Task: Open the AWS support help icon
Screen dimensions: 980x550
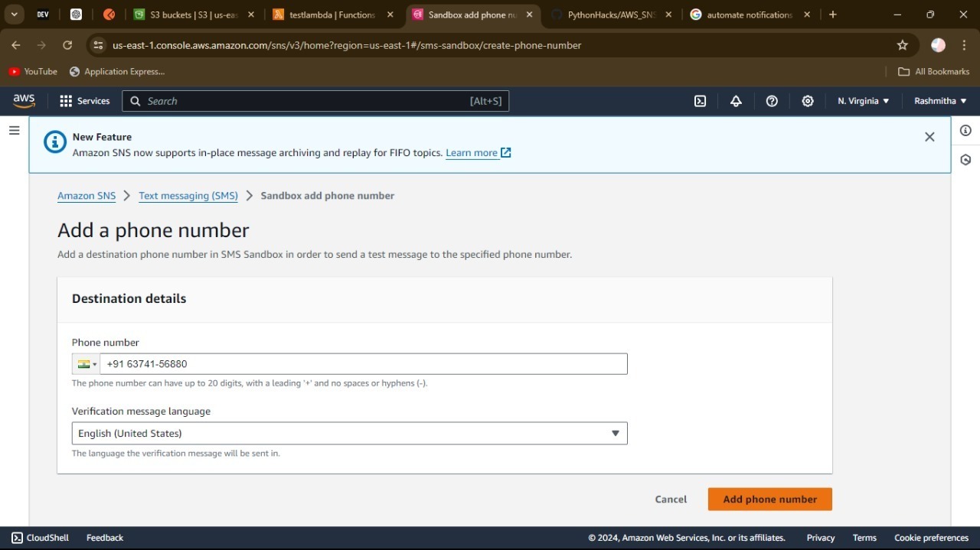Action: pyautogui.click(x=772, y=101)
